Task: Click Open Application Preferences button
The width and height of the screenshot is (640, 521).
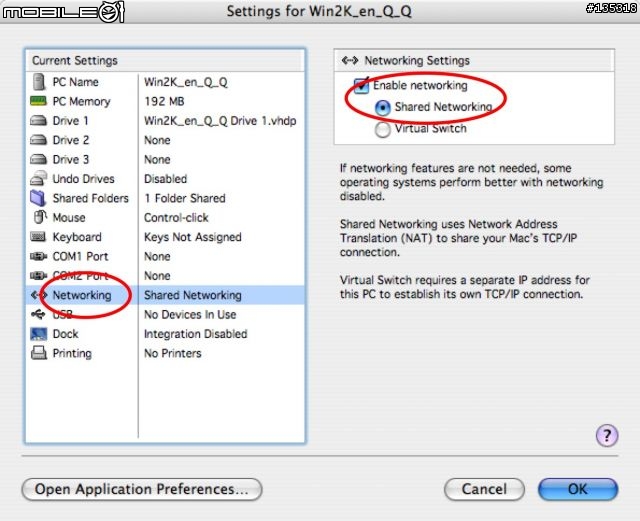Action: 142,489
